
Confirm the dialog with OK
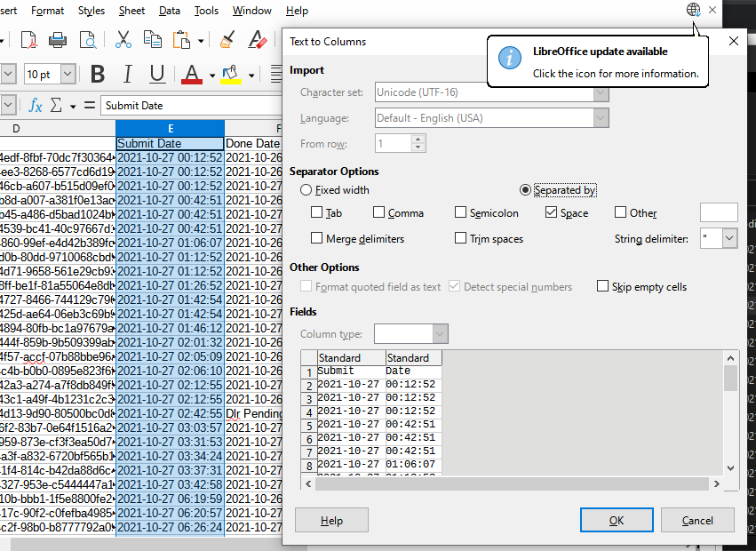pos(617,520)
